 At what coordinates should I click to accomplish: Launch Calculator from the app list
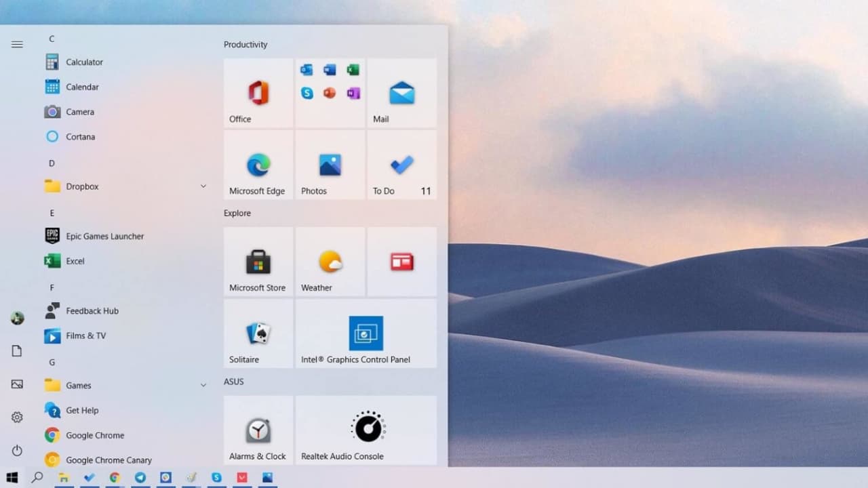pyautogui.click(x=125, y=62)
